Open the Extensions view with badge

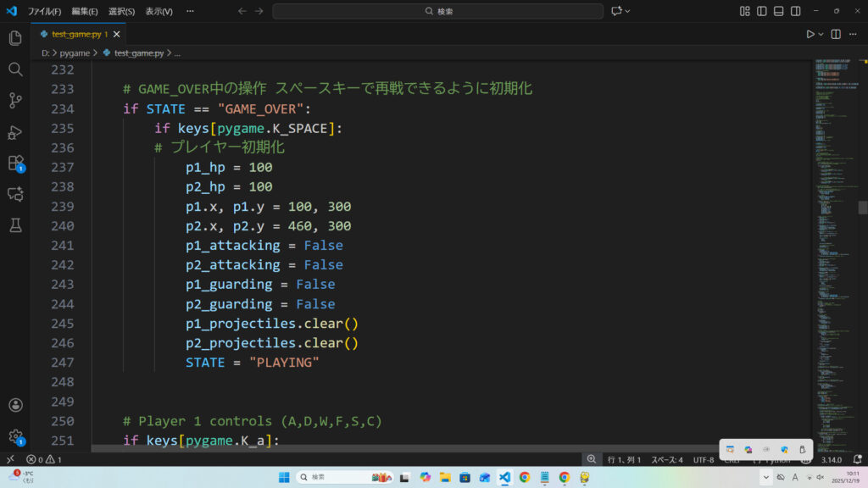point(14,163)
